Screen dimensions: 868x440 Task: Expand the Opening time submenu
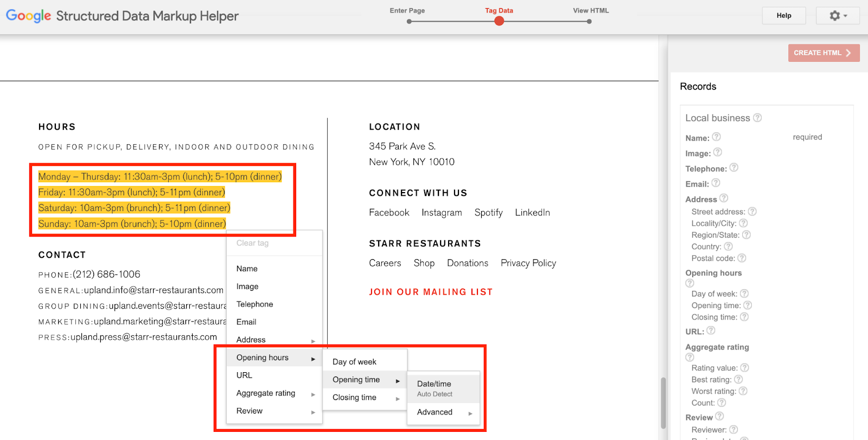[x=365, y=380]
